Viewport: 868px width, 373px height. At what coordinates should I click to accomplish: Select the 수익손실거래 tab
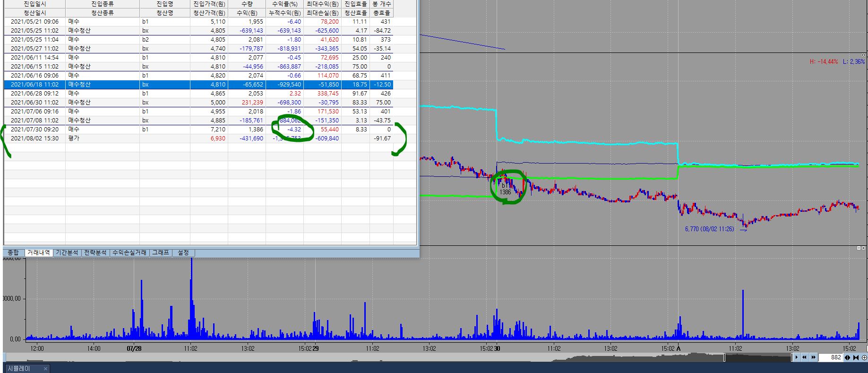coord(129,253)
